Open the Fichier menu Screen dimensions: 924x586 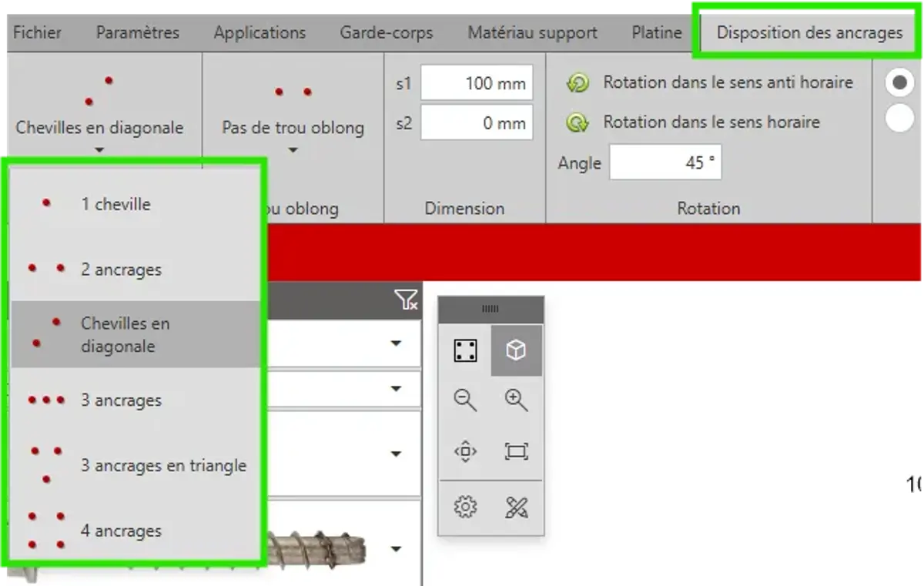pos(37,32)
